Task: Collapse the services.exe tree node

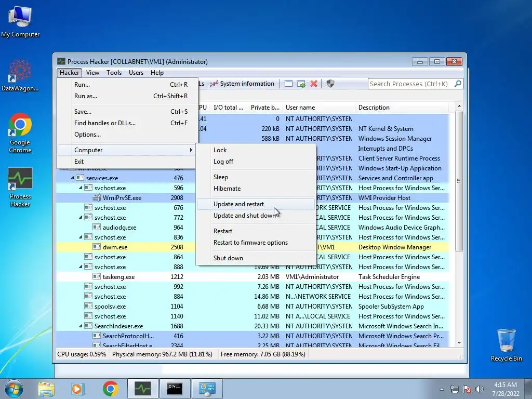Action: (72, 178)
